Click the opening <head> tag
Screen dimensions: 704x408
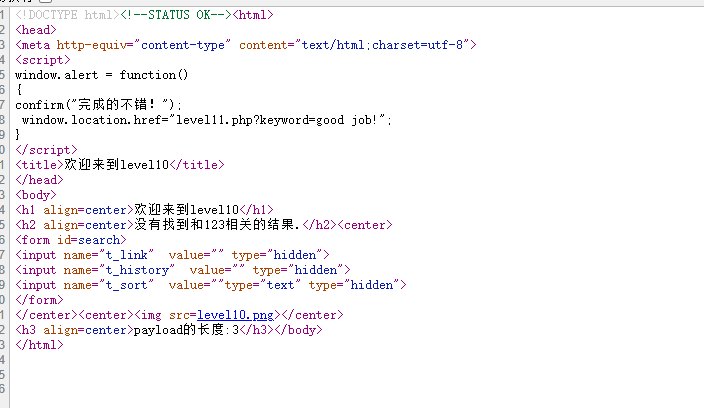36,30
